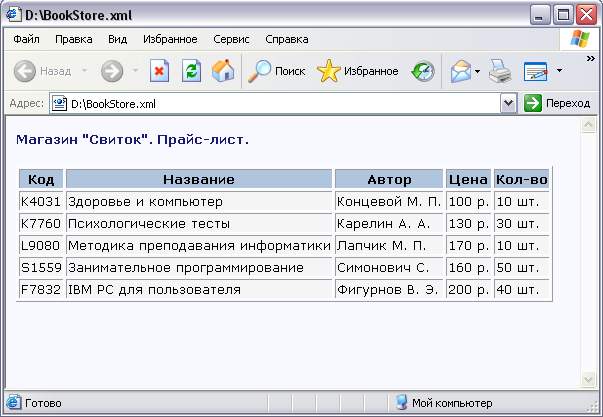Image resolution: width=603 pixels, height=417 pixels.
Task: Click the My Computer zone icon
Action: (x=401, y=403)
